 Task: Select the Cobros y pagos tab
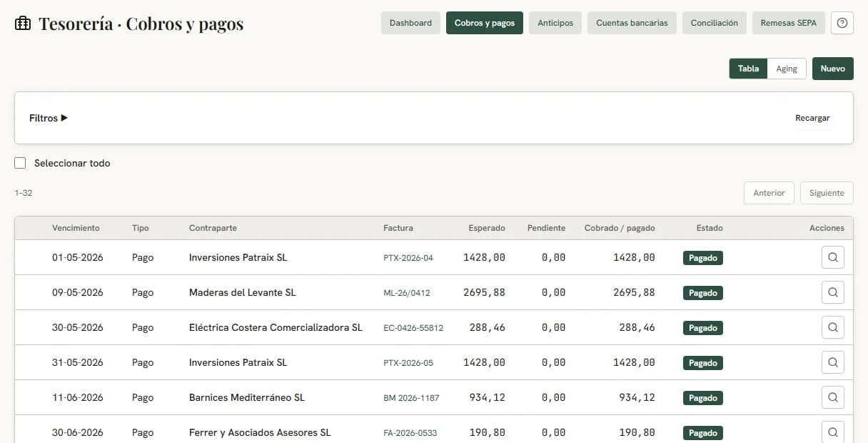(485, 23)
